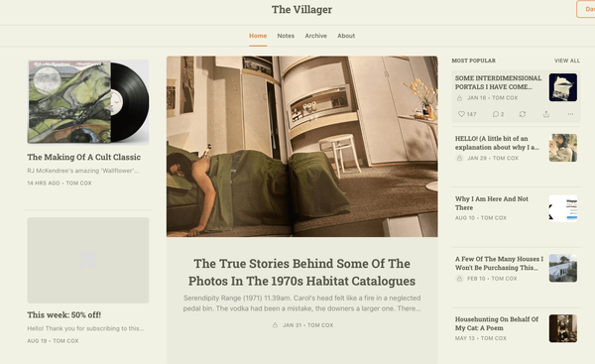Click lock icon next to JAN 29
The height and width of the screenshot is (364, 595).
click(459, 158)
